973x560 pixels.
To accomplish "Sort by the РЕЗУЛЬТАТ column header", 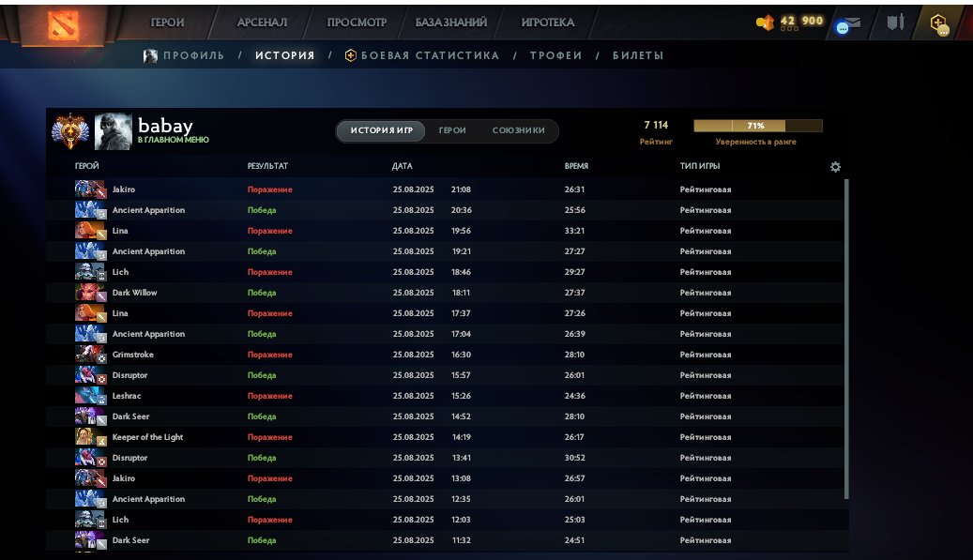I will tap(267, 166).
